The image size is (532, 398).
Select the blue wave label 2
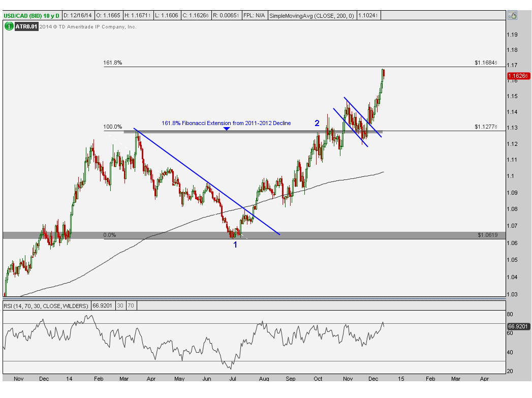[317, 123]
